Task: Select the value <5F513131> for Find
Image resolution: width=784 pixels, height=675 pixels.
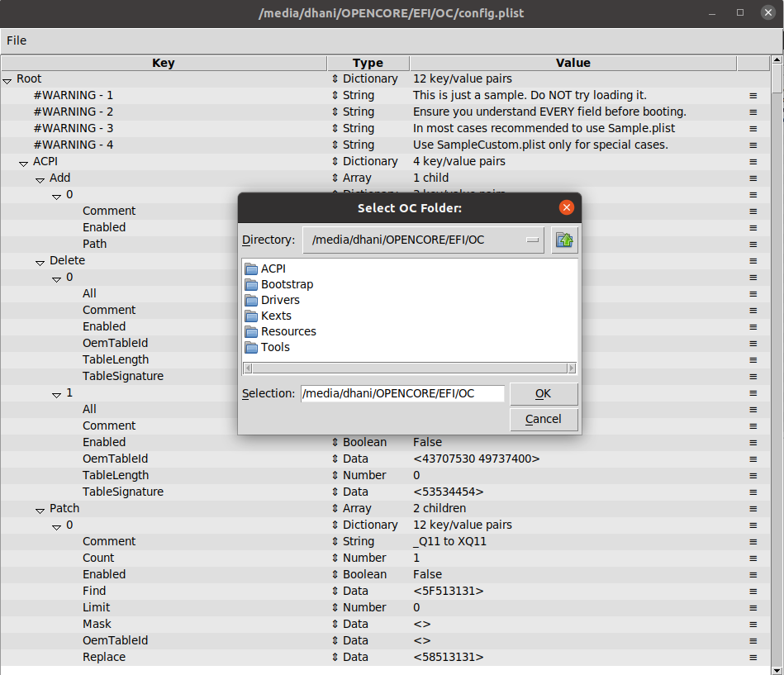Action: click(x=449, y=591)
